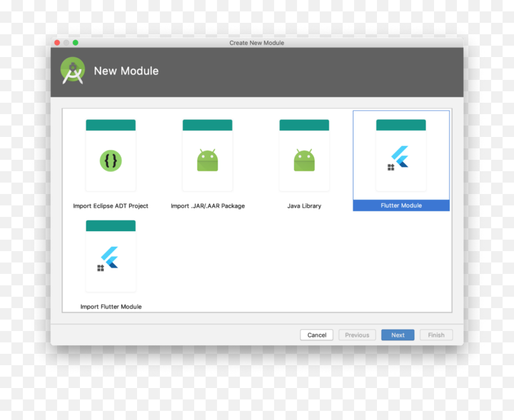This screenshot has width=514, height=420.
Task: Choose the Java Library Android icon
Action: (x=304, y=160)
